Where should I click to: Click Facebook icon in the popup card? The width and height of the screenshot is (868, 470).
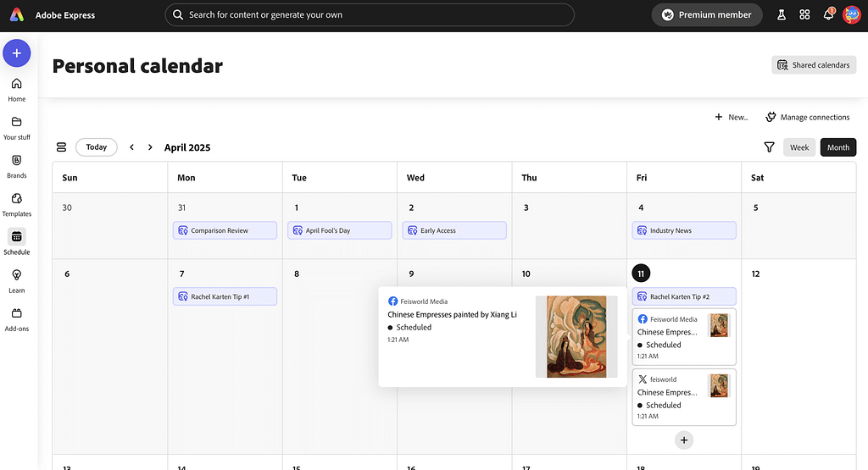(x=392, y=301)
